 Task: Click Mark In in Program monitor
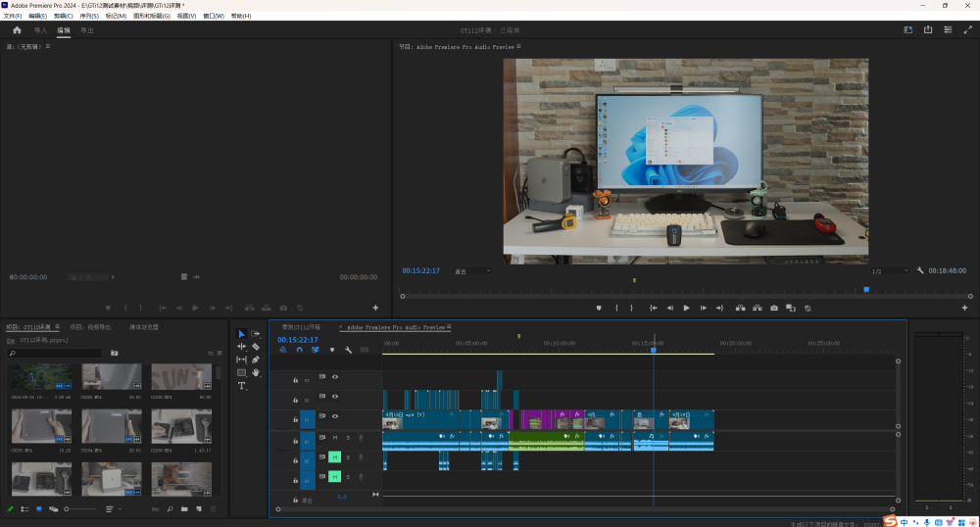[x=616, y=308]
